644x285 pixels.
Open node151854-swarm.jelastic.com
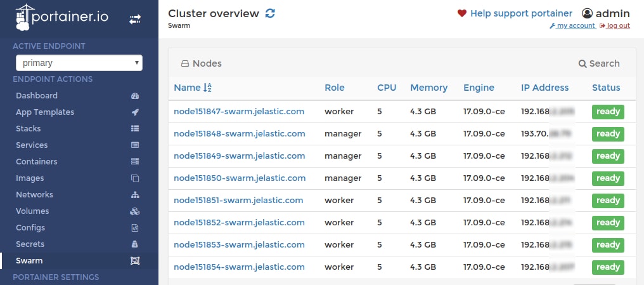[x=239, y=267]
